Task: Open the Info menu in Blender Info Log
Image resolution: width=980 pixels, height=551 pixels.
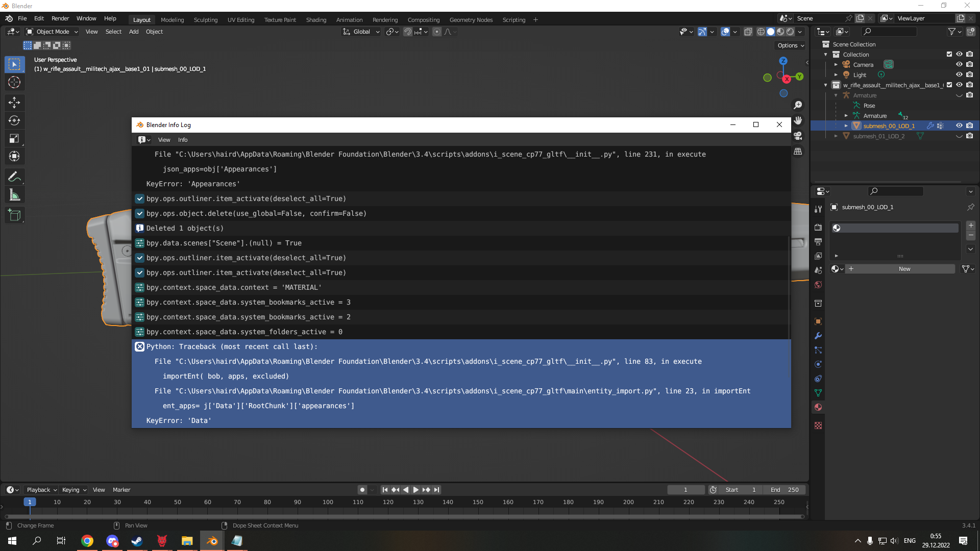Action: [x=182, y=139]
